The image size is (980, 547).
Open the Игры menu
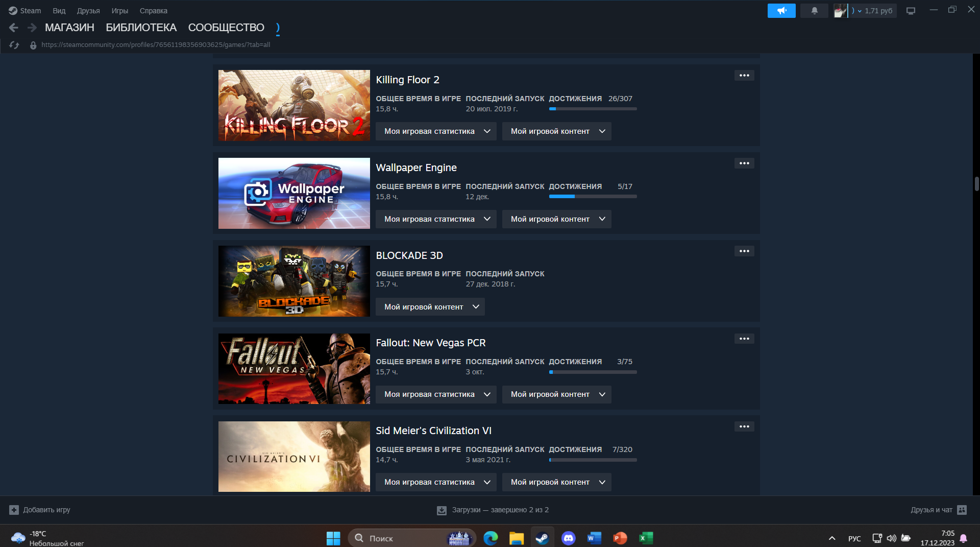pyautogui.click(x=120, y=11)
